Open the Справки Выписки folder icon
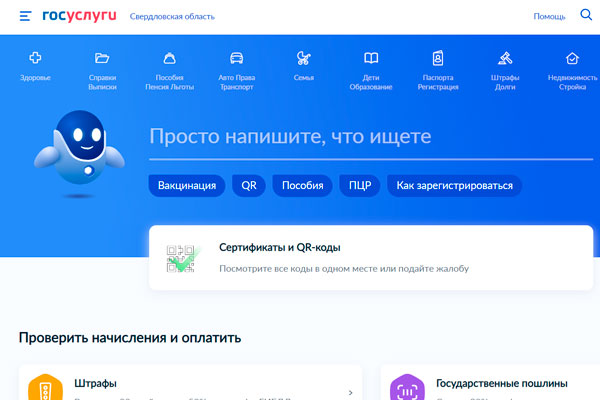600x400 pixels. [102, 58]
